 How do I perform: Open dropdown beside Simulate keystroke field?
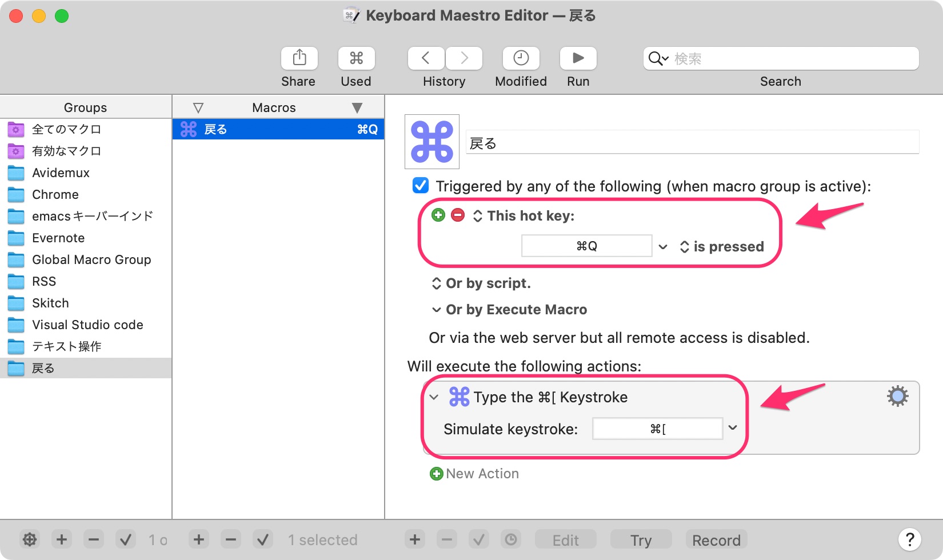733,428
